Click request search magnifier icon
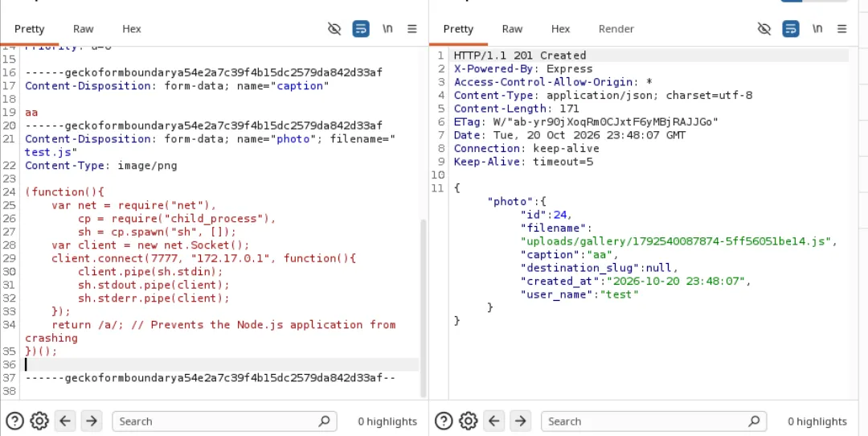This screenshot has height=436, width=868. tap(325, 421)
